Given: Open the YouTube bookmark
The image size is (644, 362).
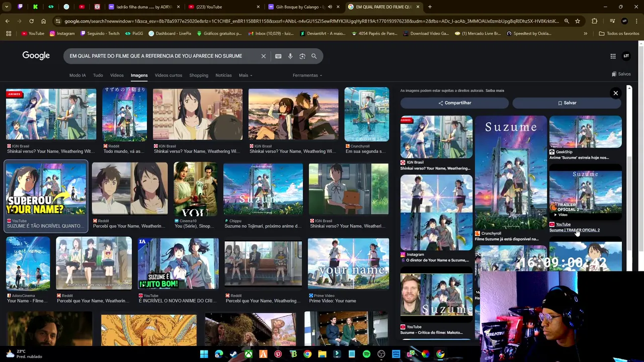Looking at the screenshot, I should pos(33,34).
